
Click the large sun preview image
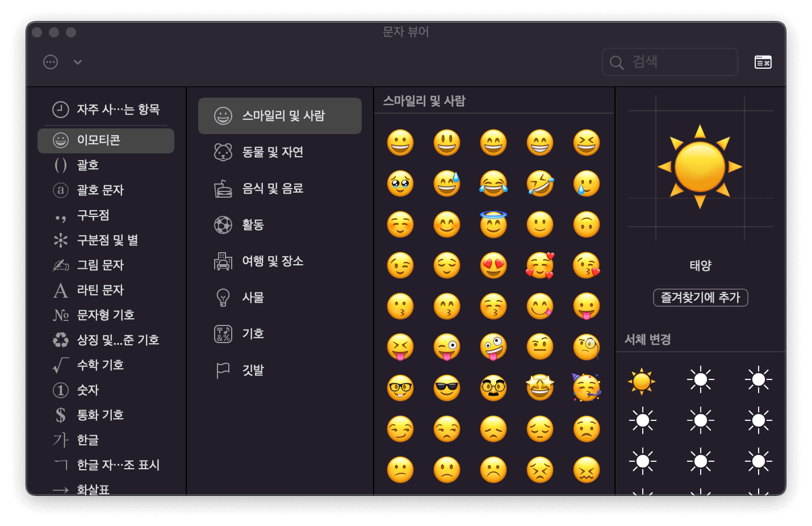pos(700,166)
